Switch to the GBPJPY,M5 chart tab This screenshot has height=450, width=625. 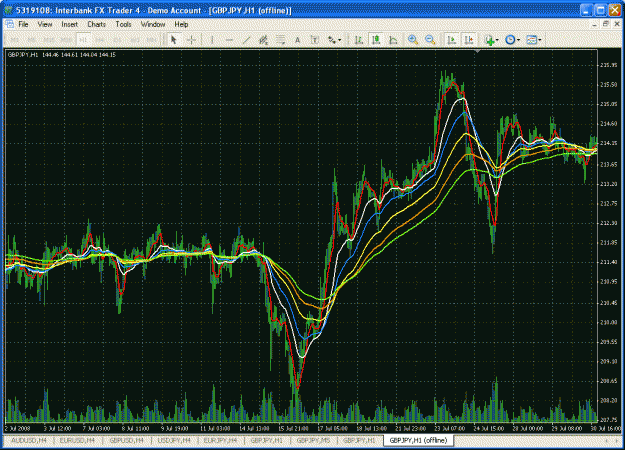pos(313,440)
